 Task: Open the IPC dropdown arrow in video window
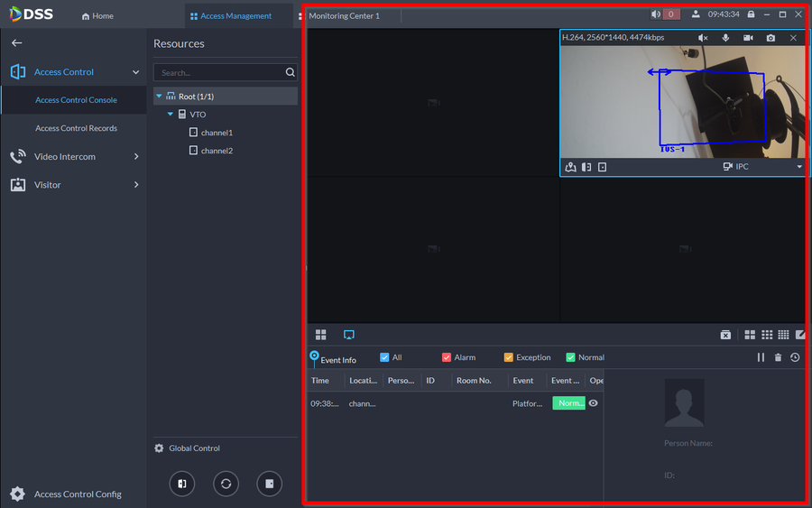(x=798, y=167)
